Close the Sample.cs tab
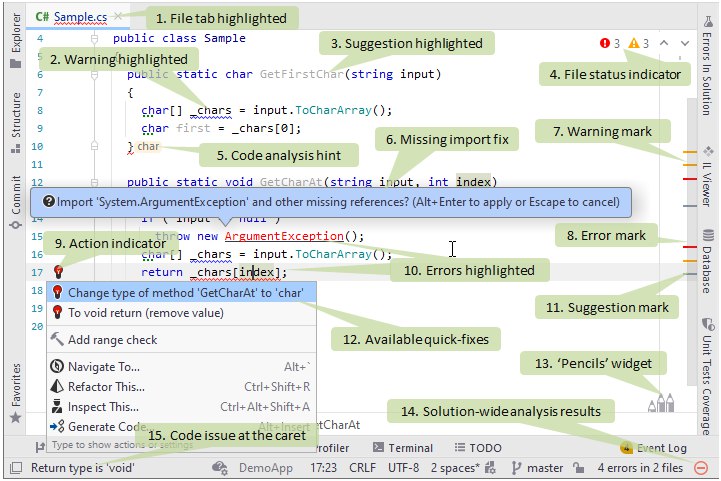Image resolution: width=721 pixels, height=481 pixels. (x=118, y=16)
